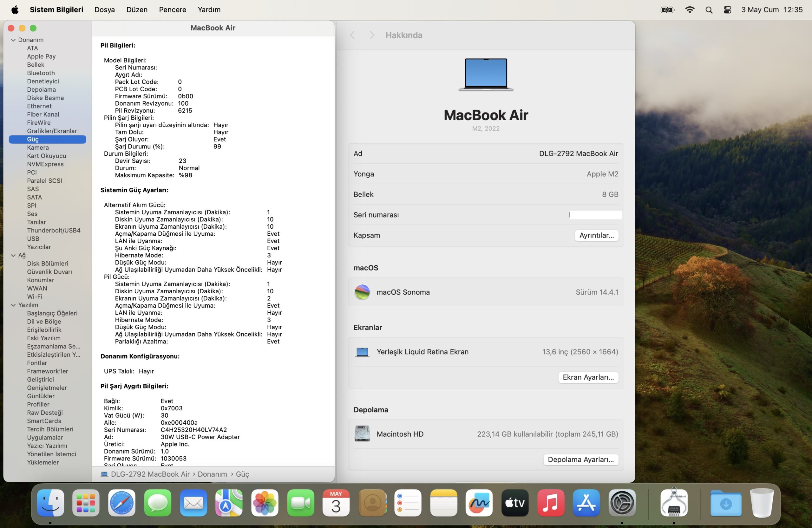Go forward in Hakkında window
The height and width of the screenshot is (528, 812).
click(x=372, y=35)
